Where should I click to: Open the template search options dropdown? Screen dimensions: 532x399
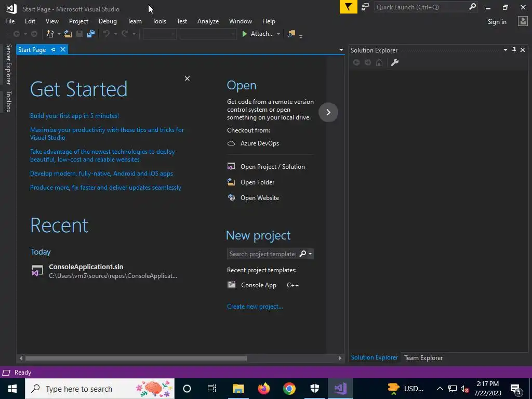point(310,254)
